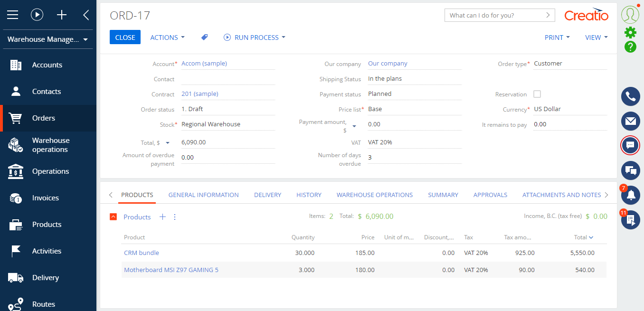Open the hamburger menu in the sidebar
The width and height of the screenshot is (644, 311).
[x=12, y=15]
